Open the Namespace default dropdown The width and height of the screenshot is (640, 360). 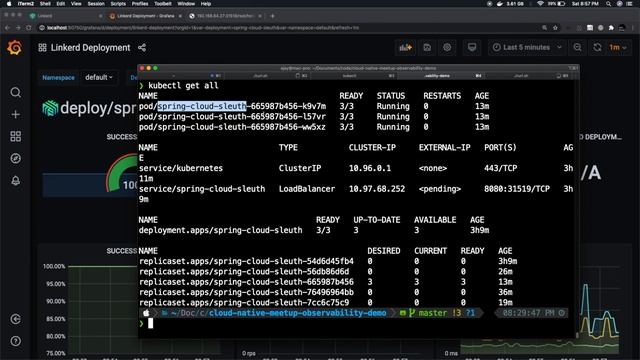tap(99, 77)
